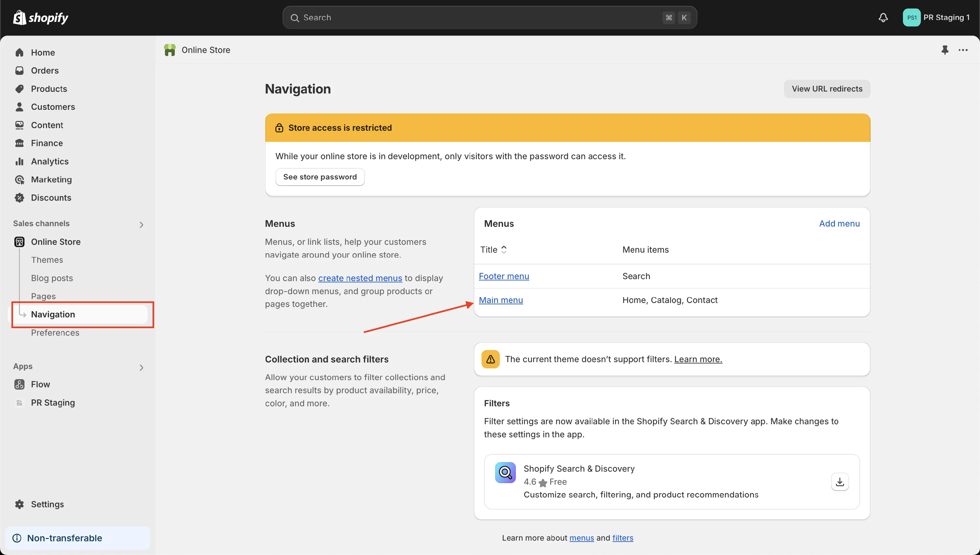Screen dimensions: 980x555
Task: Click inside the top Search field
Action: click(x=490, y=18)
